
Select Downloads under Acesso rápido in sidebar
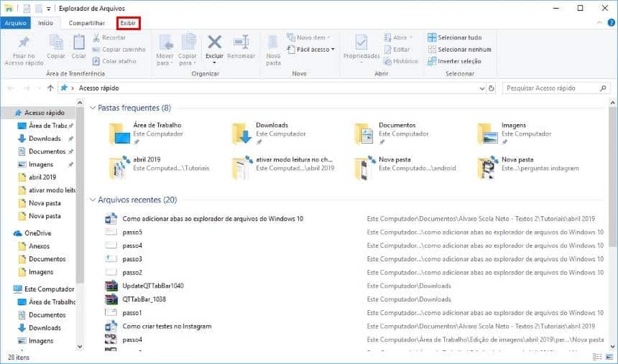tap(44, 139)
